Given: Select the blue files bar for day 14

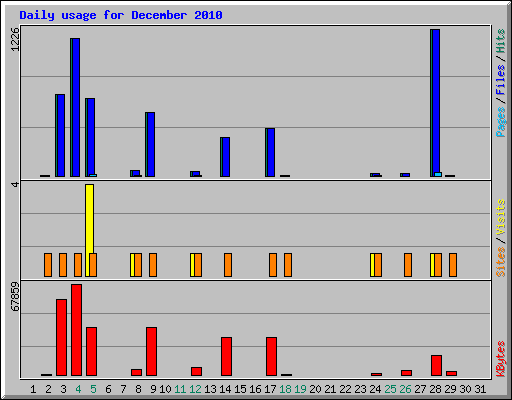Looking at the screenshot, I should (226, 157).
